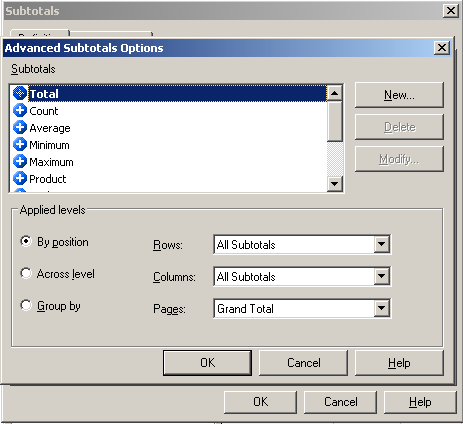463x424 pixels.
Task: Click the disabled Modify... button
Action: pos(399,159)
